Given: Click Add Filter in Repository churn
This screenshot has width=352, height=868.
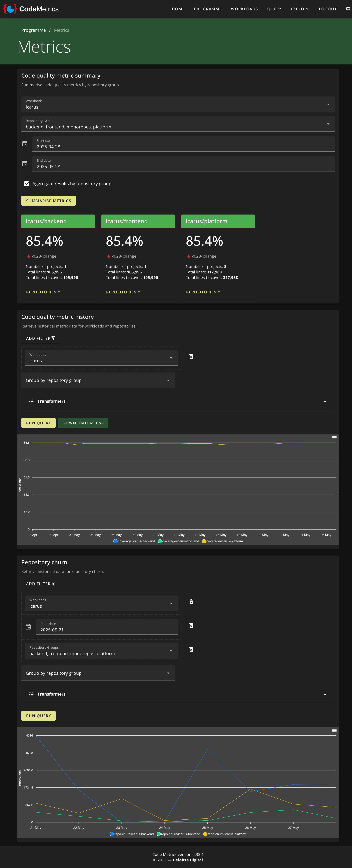Looking at the screenshot, I should pos(40,584).
